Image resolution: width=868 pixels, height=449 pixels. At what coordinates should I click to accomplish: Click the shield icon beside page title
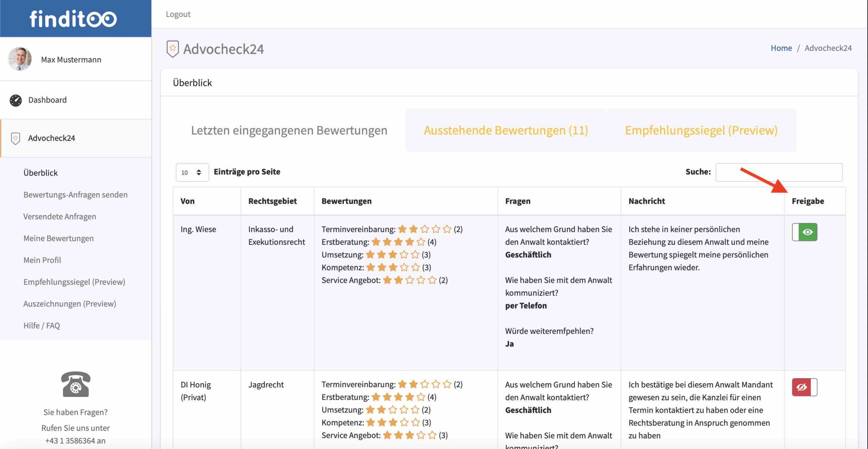coord(173,49)
